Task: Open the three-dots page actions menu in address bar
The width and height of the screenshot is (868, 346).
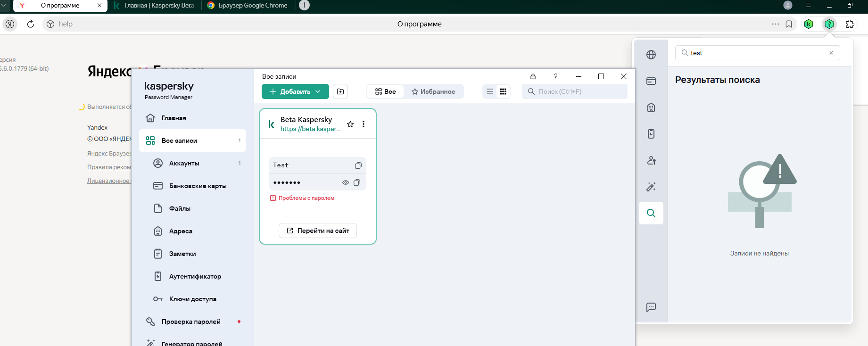Action: (x=776, y=24)
